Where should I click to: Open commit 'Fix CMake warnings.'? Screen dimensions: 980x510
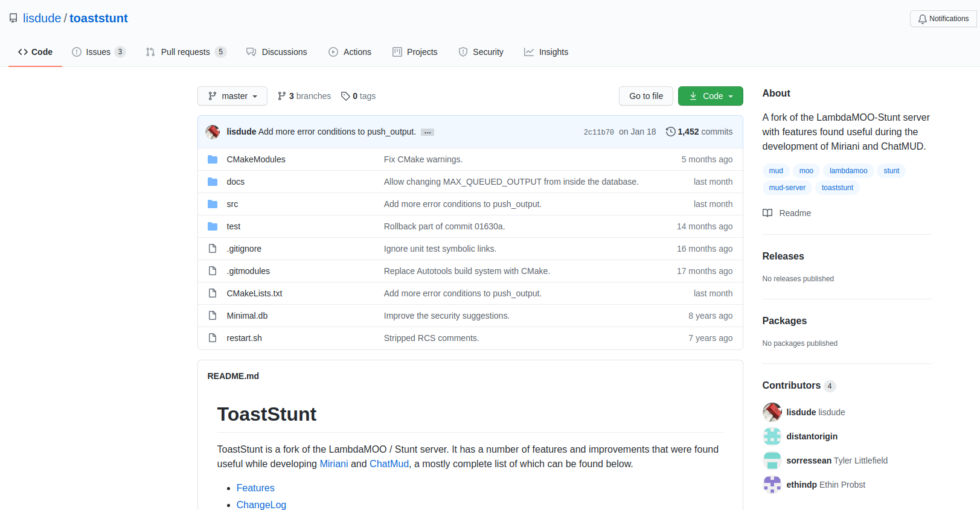coord(423,159)
